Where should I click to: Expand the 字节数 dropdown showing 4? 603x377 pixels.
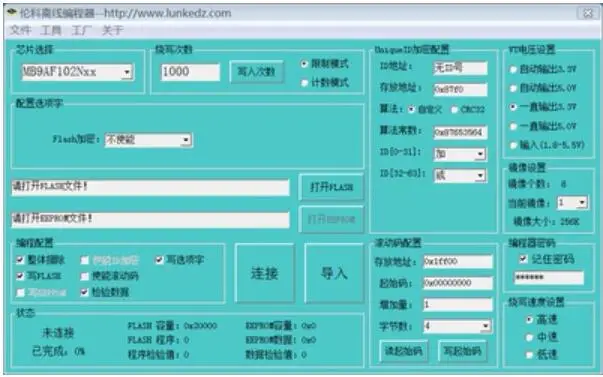point(486,327)
